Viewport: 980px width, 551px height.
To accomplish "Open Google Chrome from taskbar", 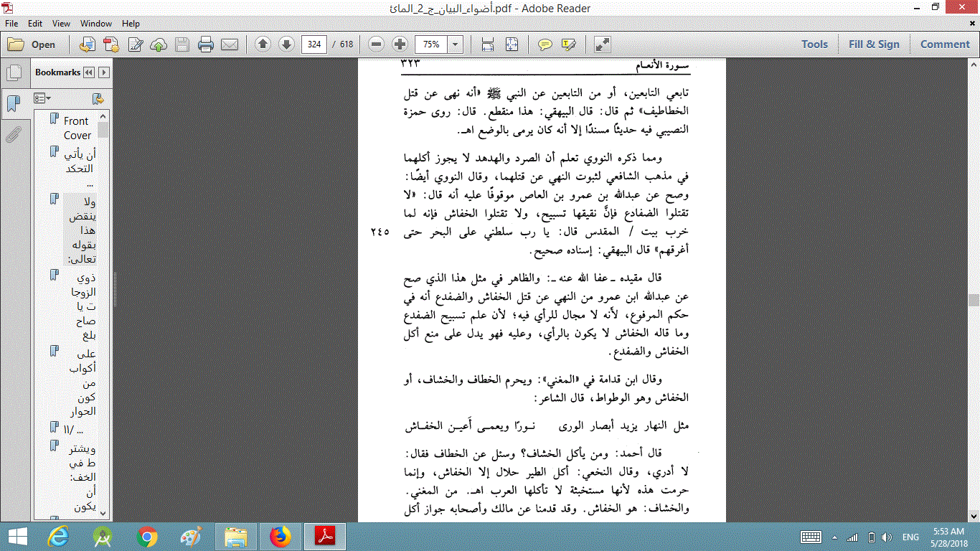I will 146,537.
